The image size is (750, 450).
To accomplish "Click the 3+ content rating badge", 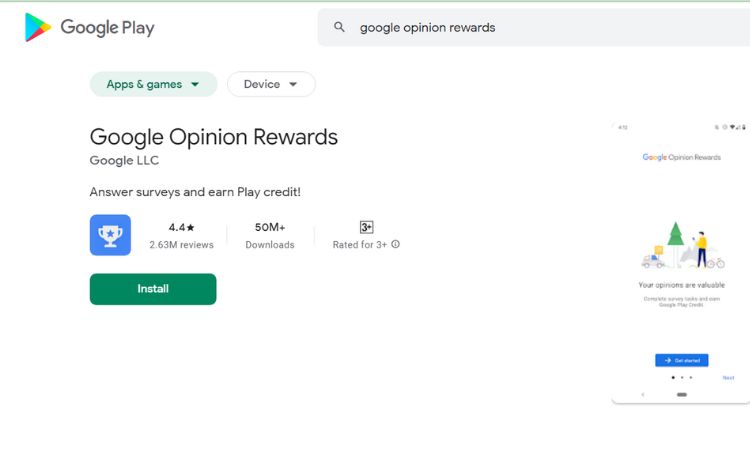I will [x=366, y=227].
